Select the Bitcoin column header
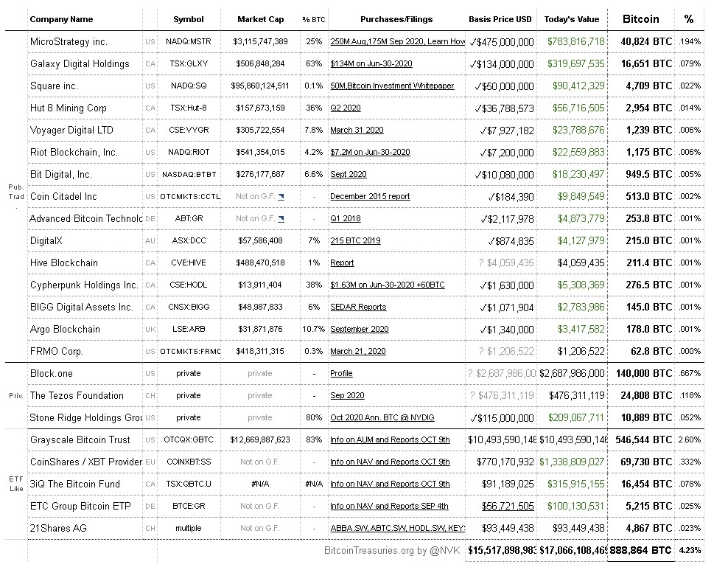Image resolution: width=728 pixels, height=570 pixels. (640, 18)
